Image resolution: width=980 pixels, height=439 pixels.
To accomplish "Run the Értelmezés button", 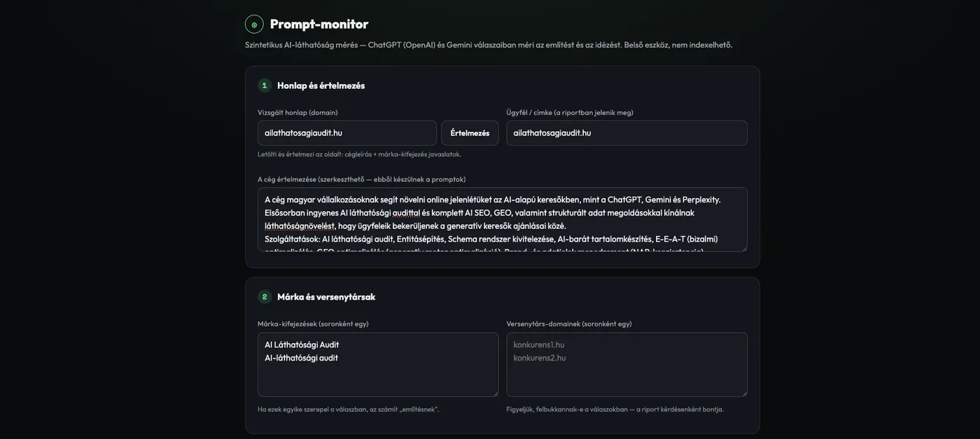I will pyautogui.click(x=470, y=133).
